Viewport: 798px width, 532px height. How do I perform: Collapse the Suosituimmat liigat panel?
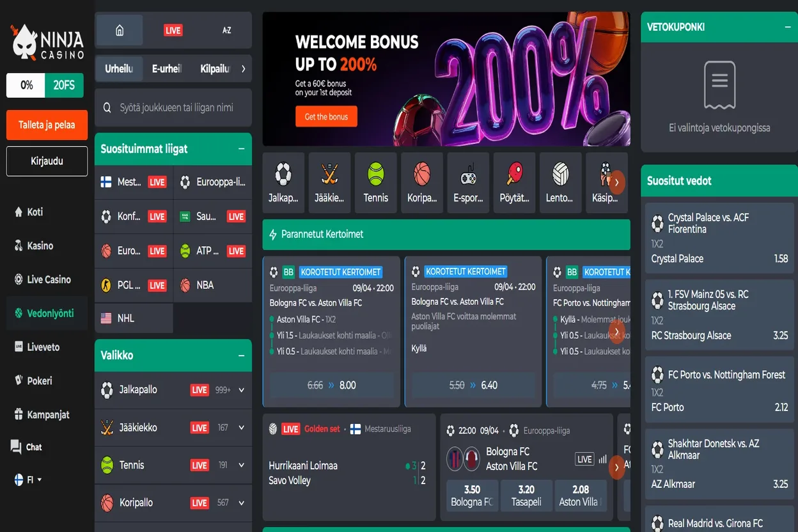(x=241, y=149)
